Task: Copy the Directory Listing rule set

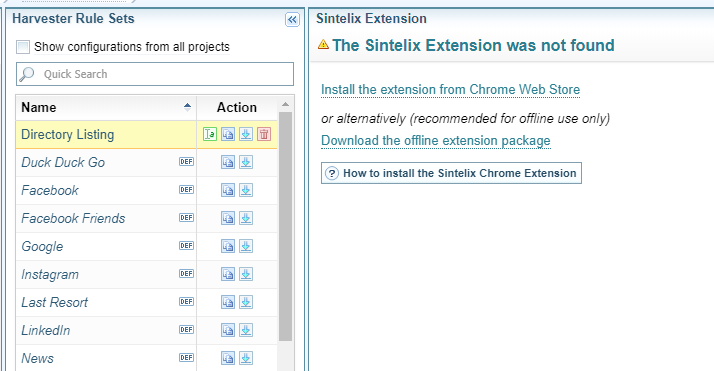Action: pos(228,134)
